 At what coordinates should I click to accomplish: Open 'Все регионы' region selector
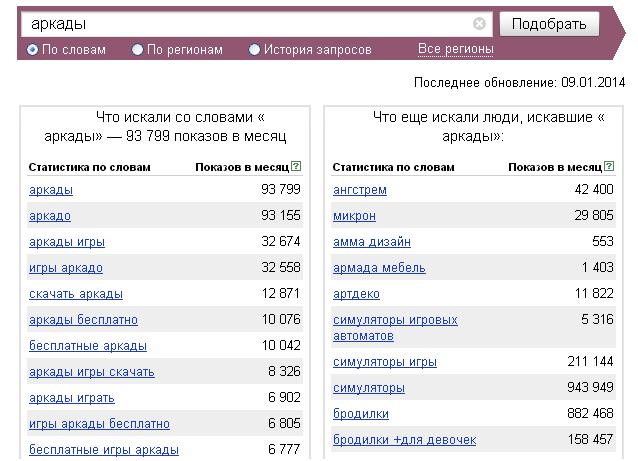click(x=456, y=49)
